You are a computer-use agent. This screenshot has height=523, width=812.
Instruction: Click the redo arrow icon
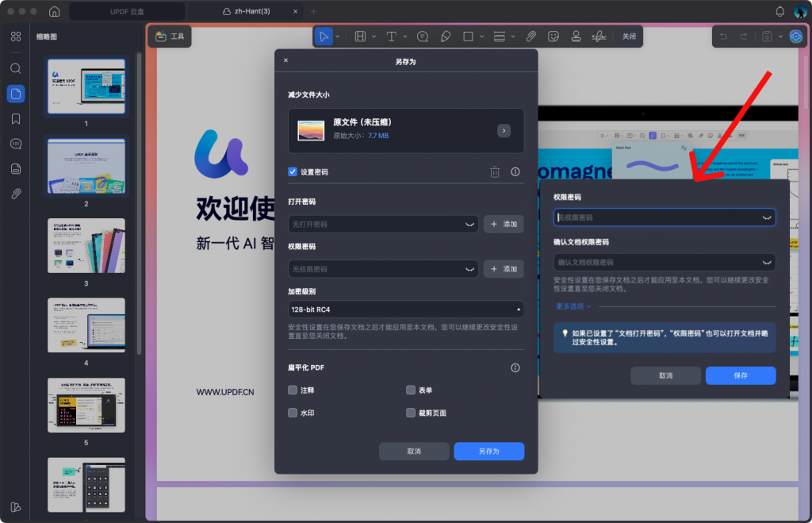coord(744,37)
